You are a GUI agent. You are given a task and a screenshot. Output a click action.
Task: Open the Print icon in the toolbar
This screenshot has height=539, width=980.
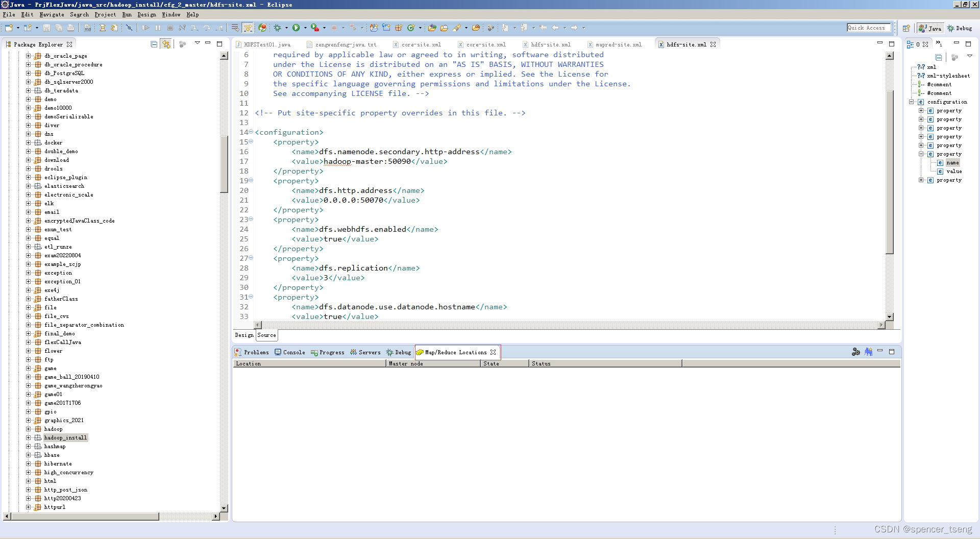tap(71, 28)
